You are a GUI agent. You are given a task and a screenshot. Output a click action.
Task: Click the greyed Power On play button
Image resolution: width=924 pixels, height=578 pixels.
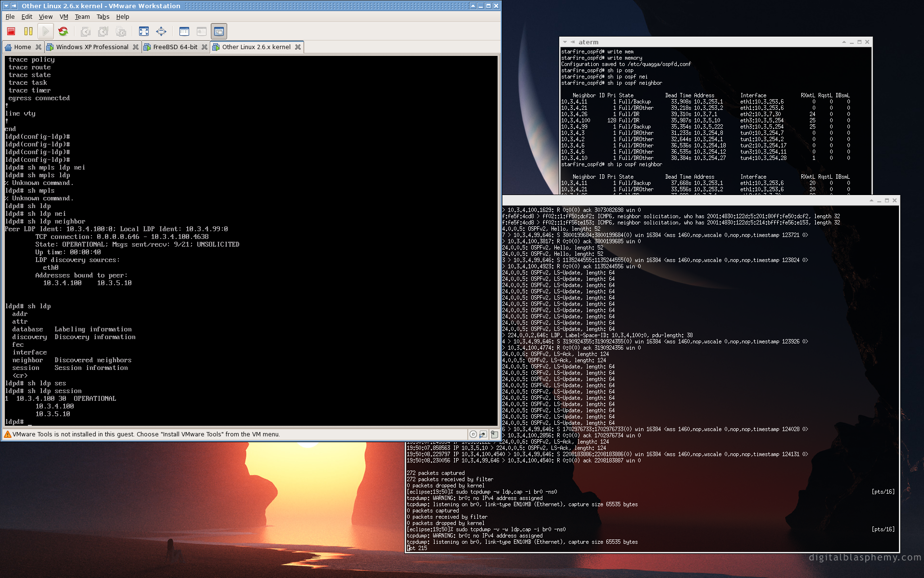[46, 31]
